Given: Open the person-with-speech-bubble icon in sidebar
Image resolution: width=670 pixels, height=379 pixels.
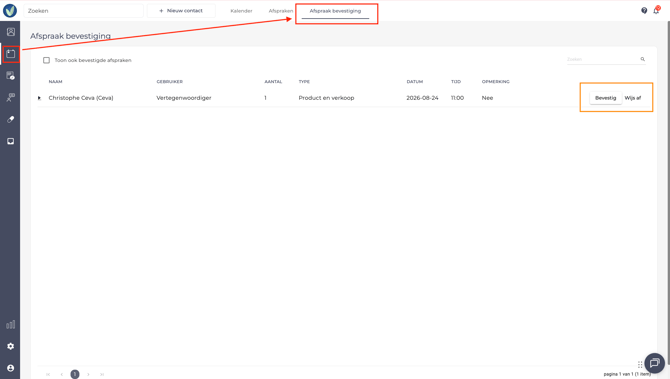Looking at the screenshot, I should point(11,97).
